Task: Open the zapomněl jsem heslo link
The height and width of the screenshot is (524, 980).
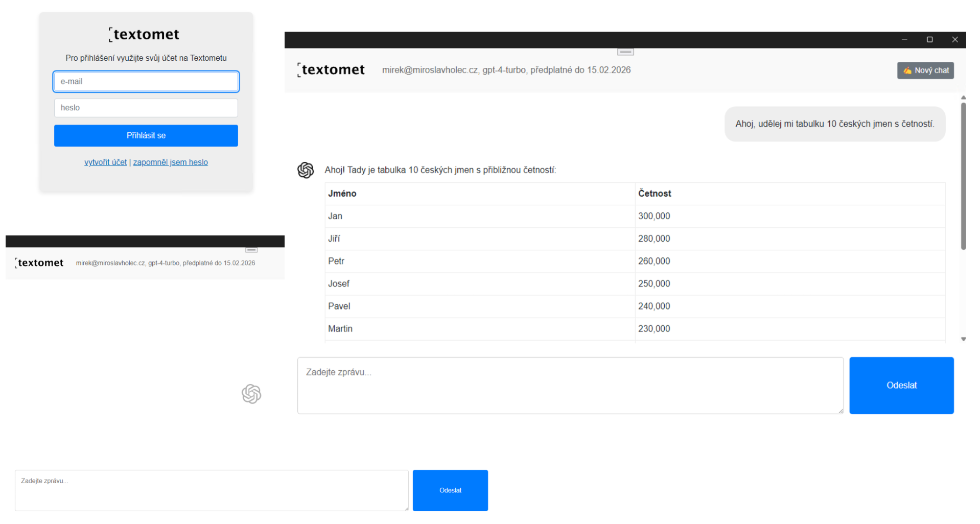Action: point(171,162)
